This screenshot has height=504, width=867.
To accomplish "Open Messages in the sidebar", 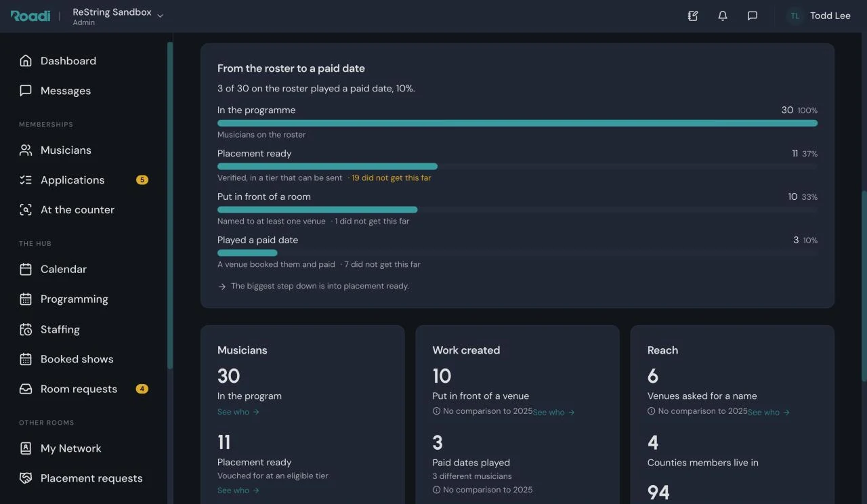I will [x=65, y=91].
